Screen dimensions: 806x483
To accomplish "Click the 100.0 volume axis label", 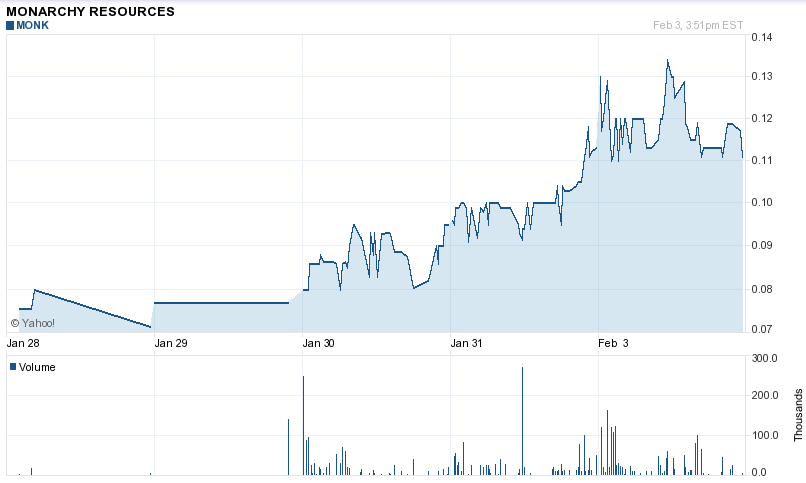I will click(x=765, y=435).
